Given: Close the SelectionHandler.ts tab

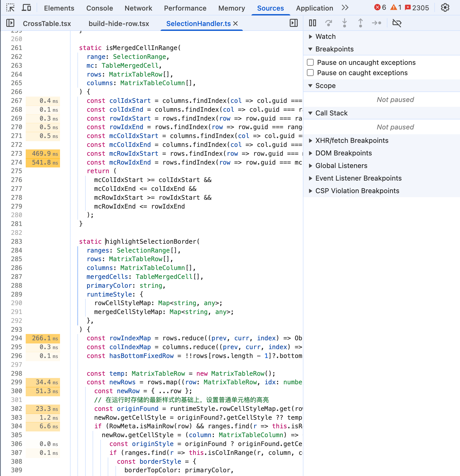Looking at the screenshot, I should pyautogui.click(x=235, y=23).
